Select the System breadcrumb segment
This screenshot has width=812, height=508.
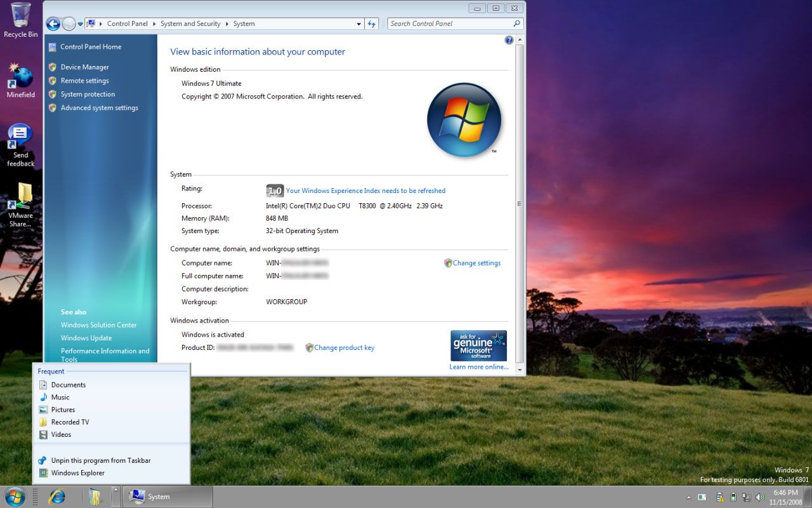pyautogui.click(x=244, y=23)
